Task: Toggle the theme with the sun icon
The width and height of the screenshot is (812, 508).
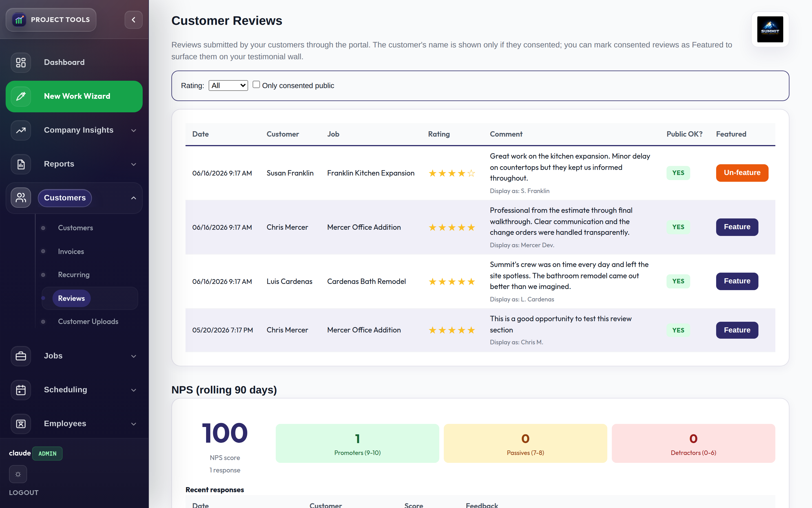Action: tap(18, 474)
